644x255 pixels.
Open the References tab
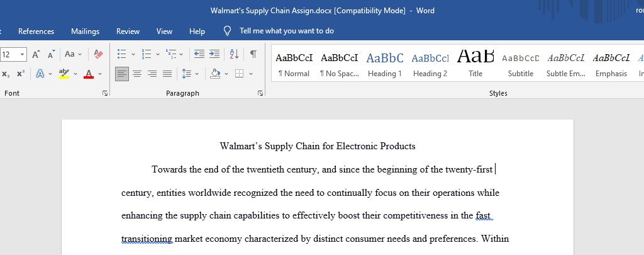click(36, 31)
